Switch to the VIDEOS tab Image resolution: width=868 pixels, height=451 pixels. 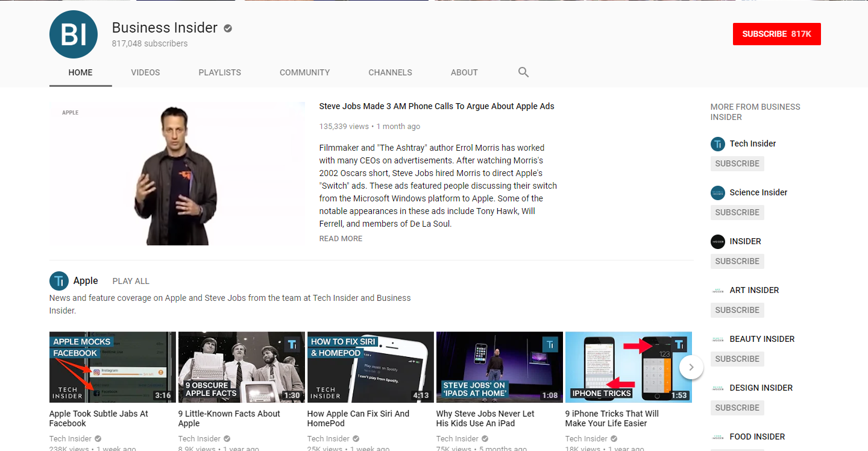[x=145, y=72]
